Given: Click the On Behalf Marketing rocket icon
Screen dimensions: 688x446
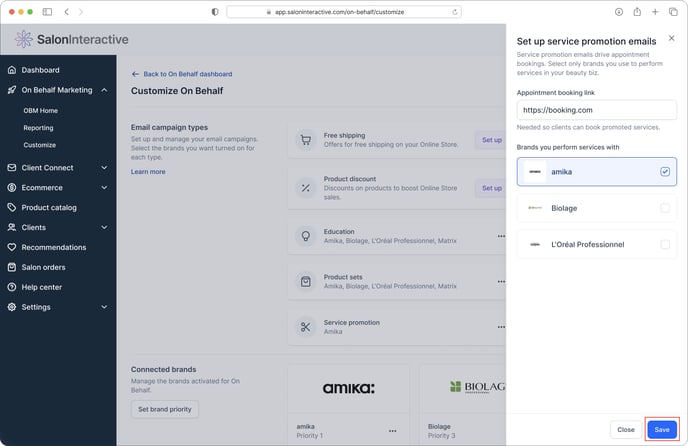Looking at the screenshot, I should pyautogui.click(x=12, y=90).
